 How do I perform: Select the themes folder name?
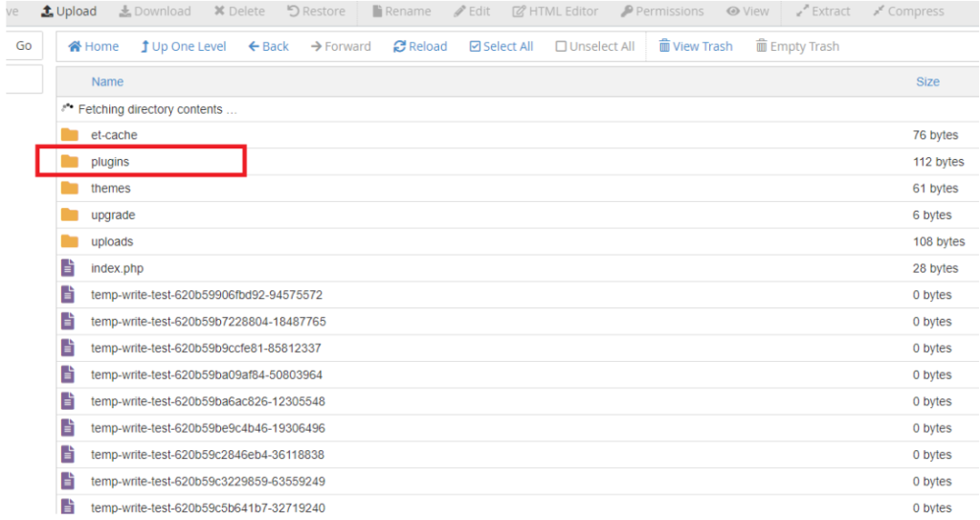[111, 189]
